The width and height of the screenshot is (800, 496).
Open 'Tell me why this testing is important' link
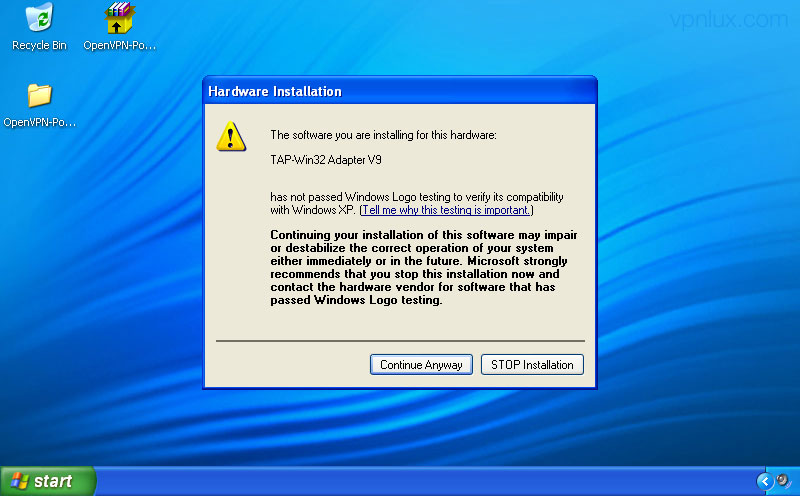coord(445,210)
